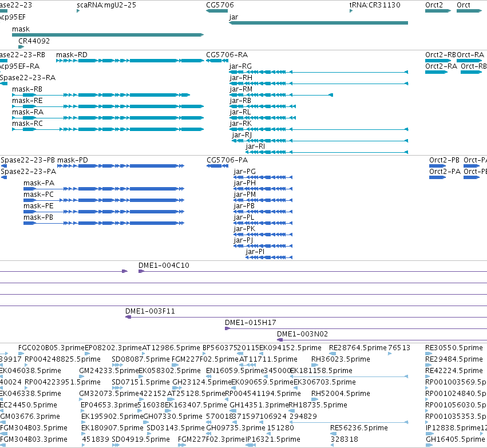Image resolution: width=487 pixels, height=448 pixels.
Task: Open the RE28764.5prime EST label
Action: coord(358,348)
